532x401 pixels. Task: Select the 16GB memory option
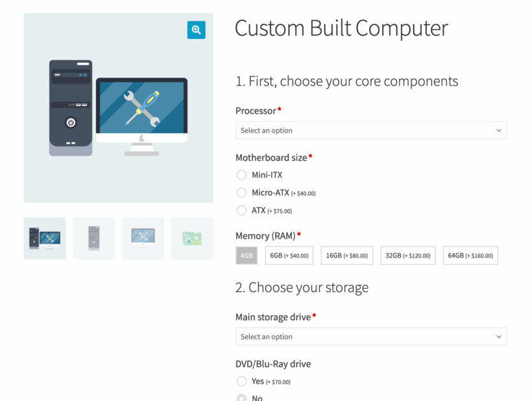[x=348, y=255]
